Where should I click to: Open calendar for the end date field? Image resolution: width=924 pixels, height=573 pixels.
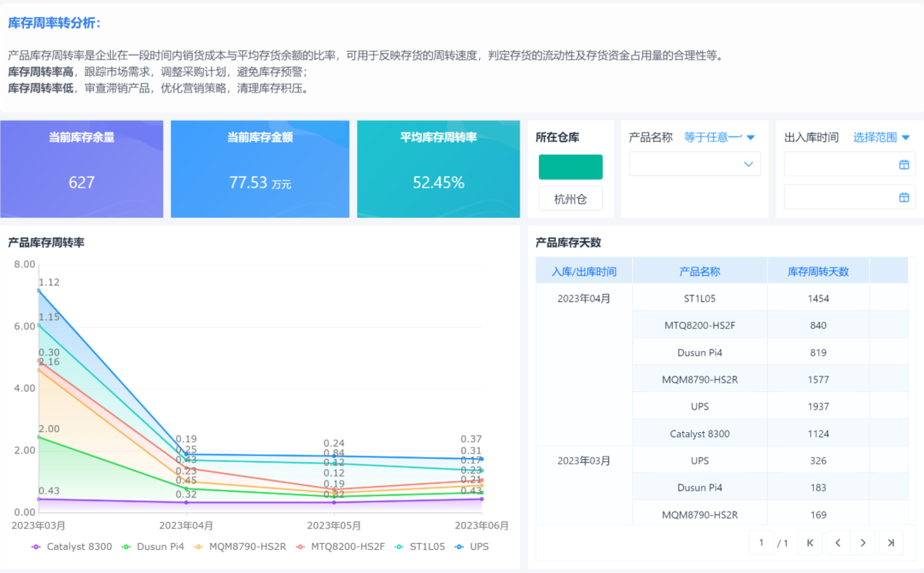point(904,197)
